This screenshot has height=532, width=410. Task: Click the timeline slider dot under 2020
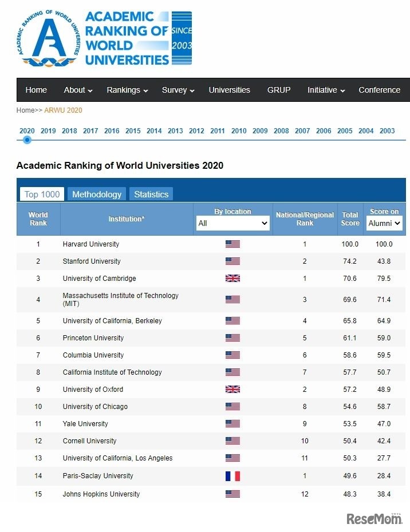[26, 139]
